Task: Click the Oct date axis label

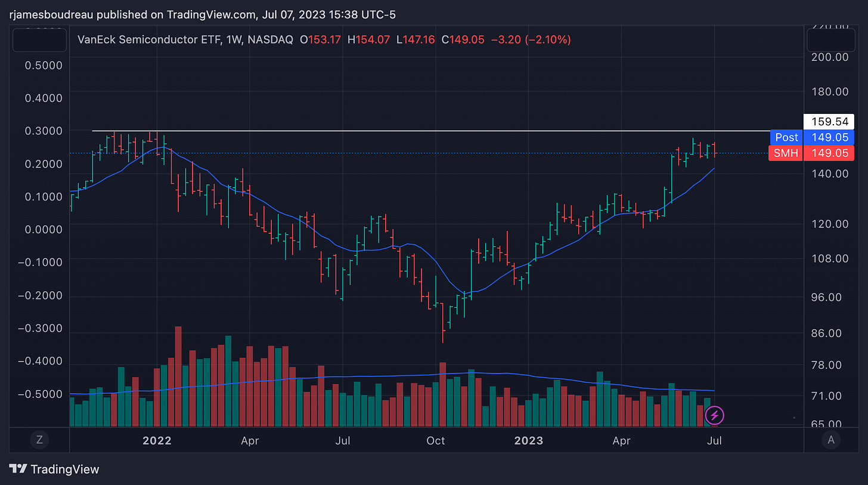Action: point(436,441)
